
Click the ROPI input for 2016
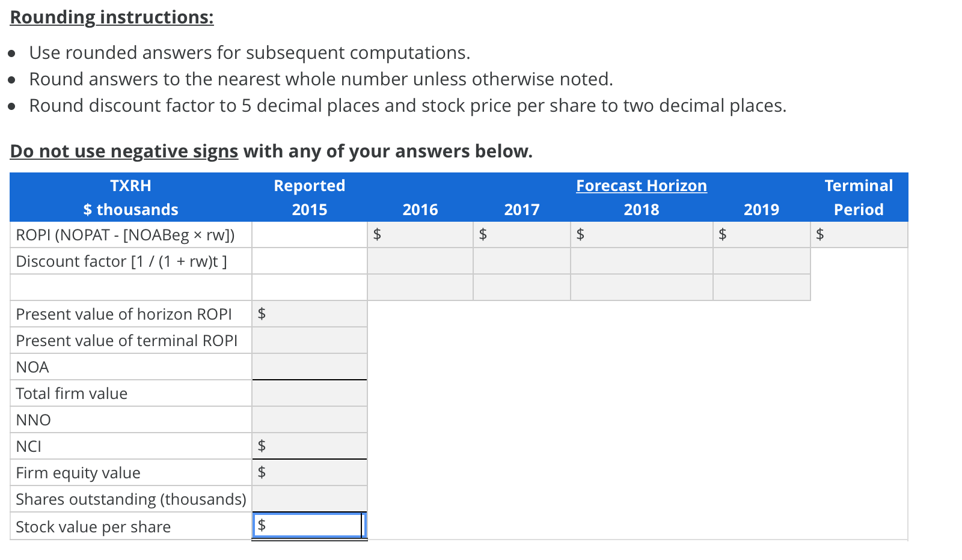(x=420, y=235)
